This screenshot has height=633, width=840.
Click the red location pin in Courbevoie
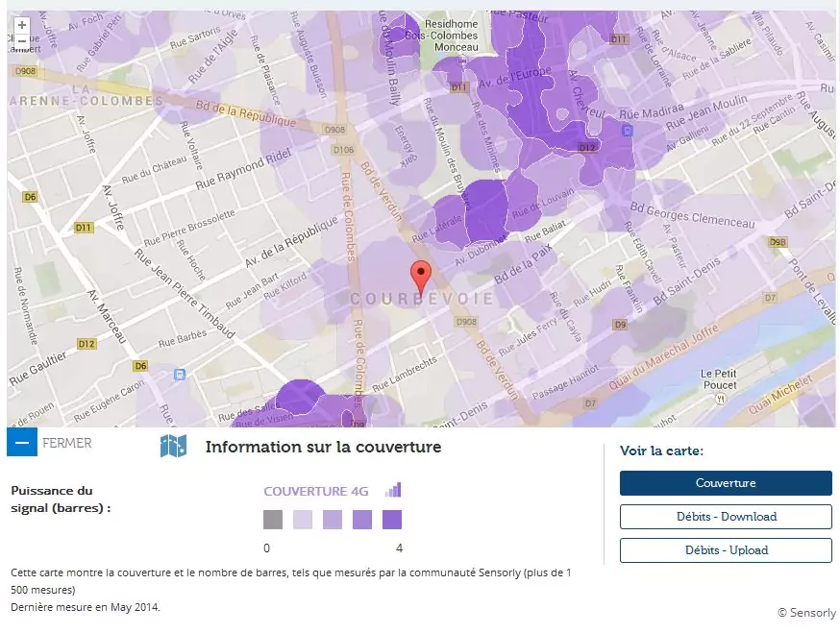pyautogui.click(x=421, y=277)
